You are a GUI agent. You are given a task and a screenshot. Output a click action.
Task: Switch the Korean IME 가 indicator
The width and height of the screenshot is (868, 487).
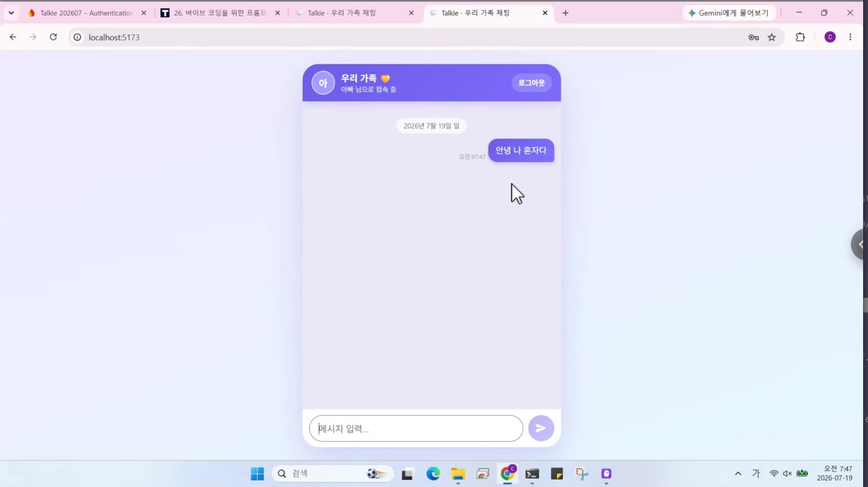coord(756,474)
